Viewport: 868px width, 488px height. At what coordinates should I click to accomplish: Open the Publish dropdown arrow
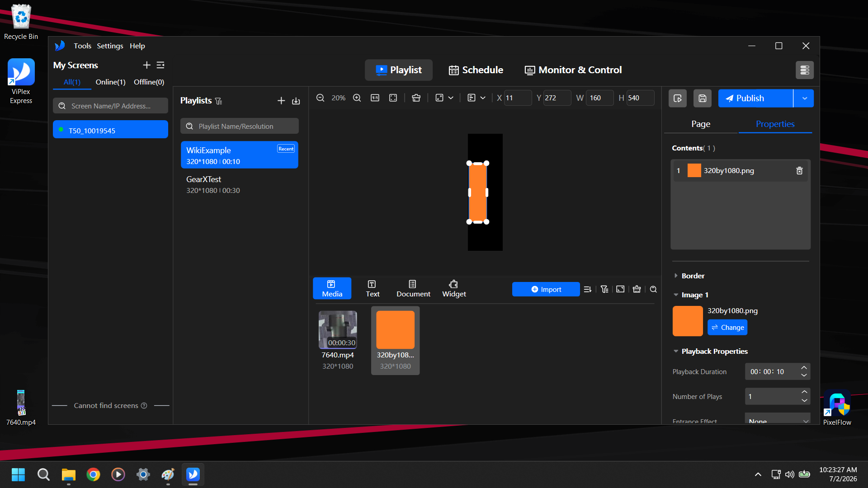[x=804, y=98]
